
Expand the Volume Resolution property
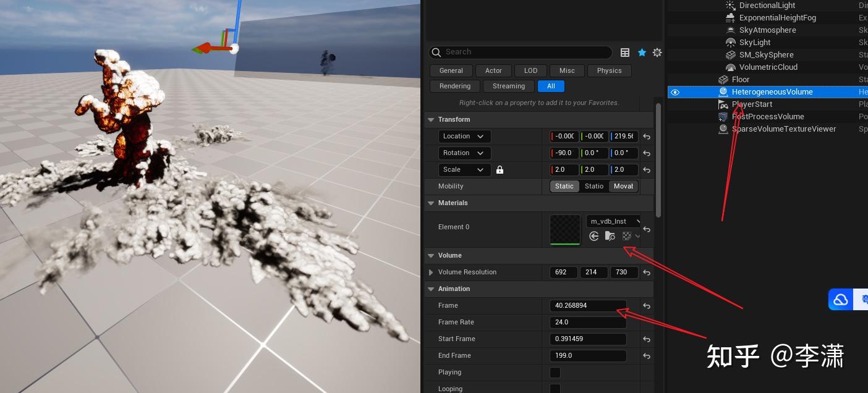(x=431, y=273)
